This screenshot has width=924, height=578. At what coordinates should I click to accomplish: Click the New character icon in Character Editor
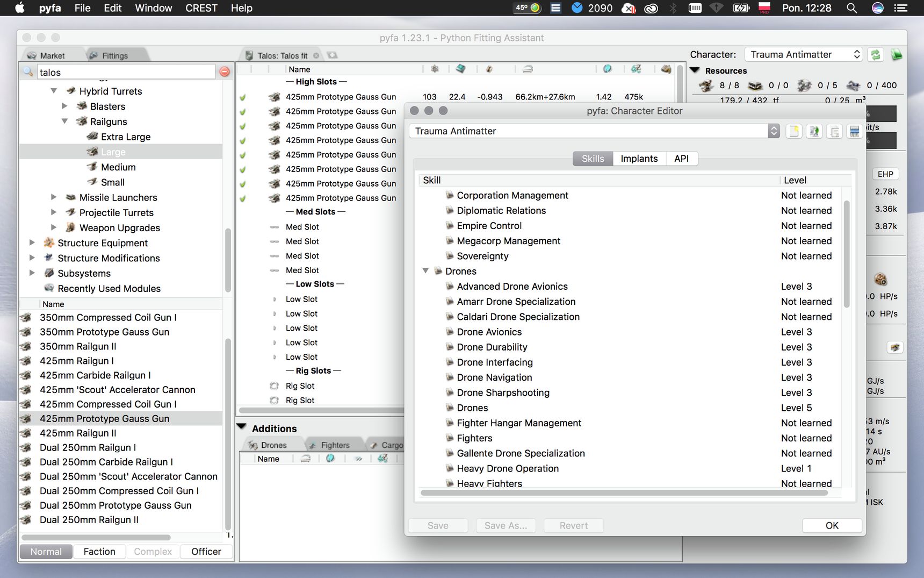pyautogui.click(x=794, y=131)
